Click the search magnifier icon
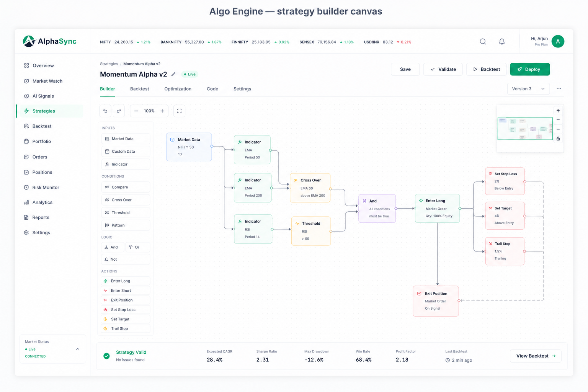This screenshot has height=392, width=588. [x=483, y=41]
